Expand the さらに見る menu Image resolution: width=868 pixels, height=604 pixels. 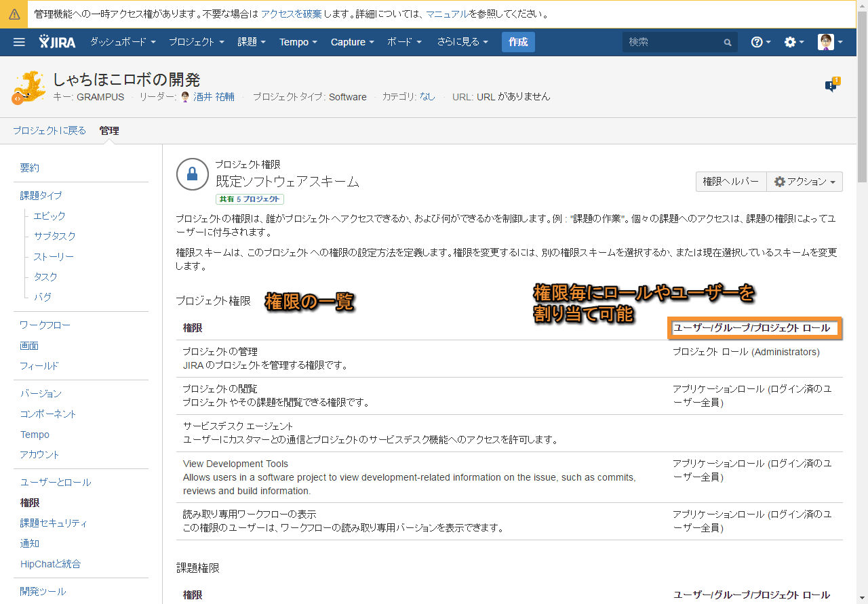(462, 42)
